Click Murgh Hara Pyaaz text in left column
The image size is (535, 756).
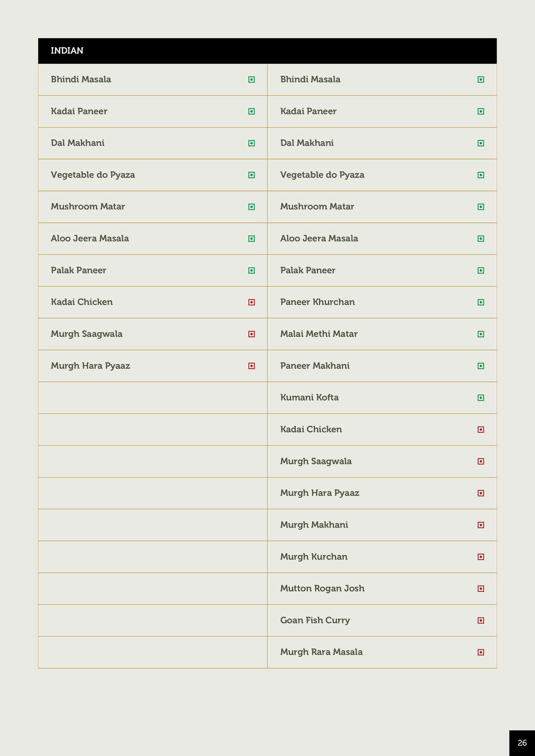click(x=90, y=366)
